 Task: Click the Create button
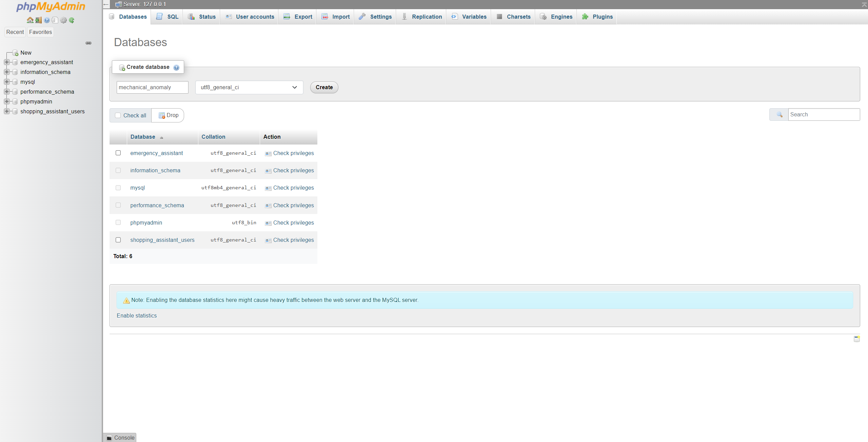tap(324, 88)
